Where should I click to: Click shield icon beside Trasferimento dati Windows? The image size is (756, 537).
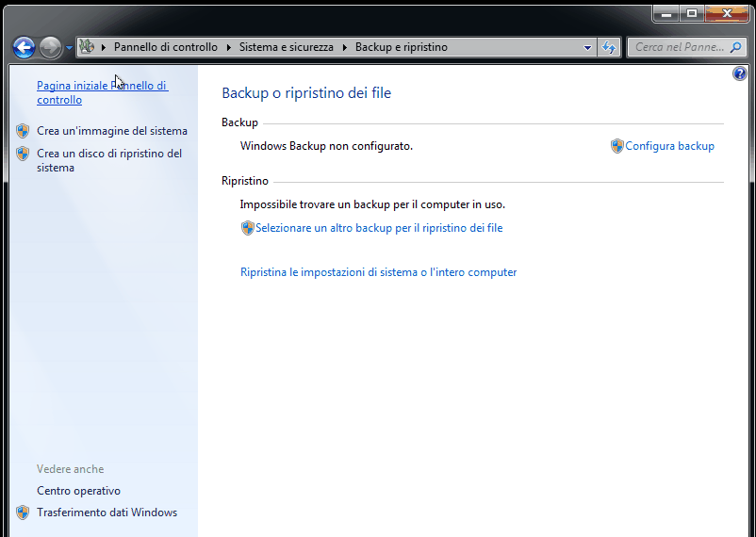pyautogui.click(x=23, y=513)
